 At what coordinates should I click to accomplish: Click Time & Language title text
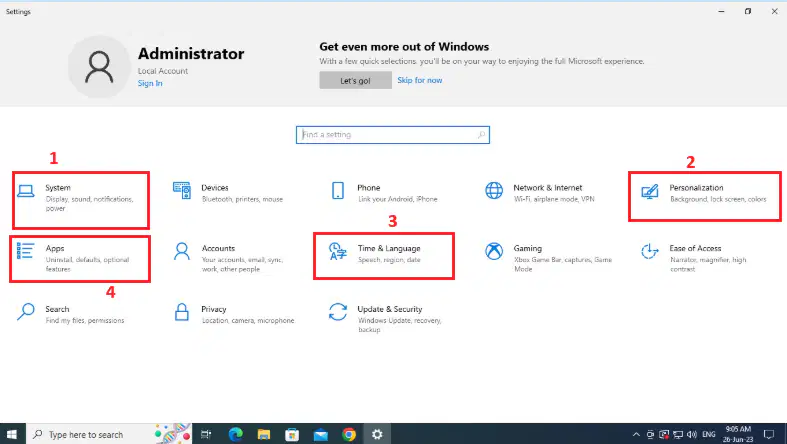(x=389, y=248)
